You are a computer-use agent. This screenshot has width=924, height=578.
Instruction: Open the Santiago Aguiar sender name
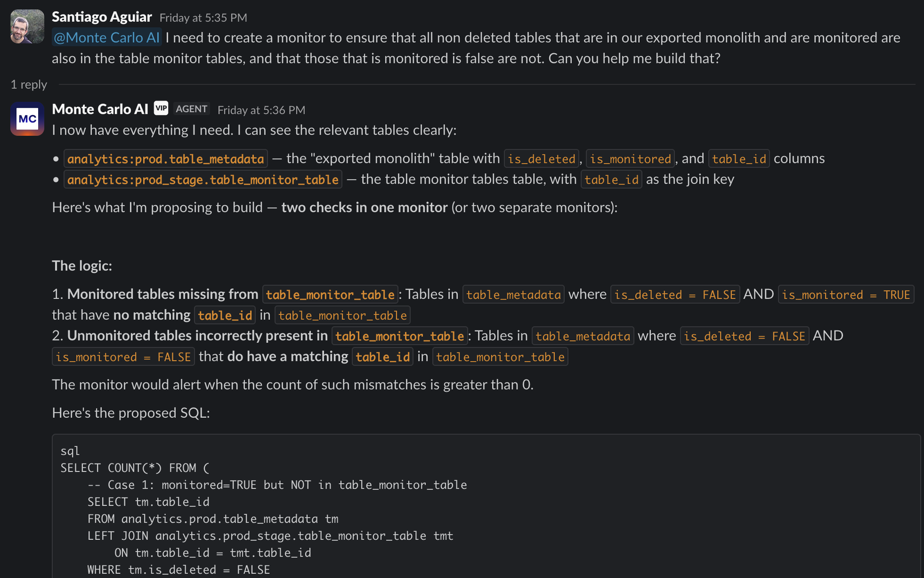point(102,17)
